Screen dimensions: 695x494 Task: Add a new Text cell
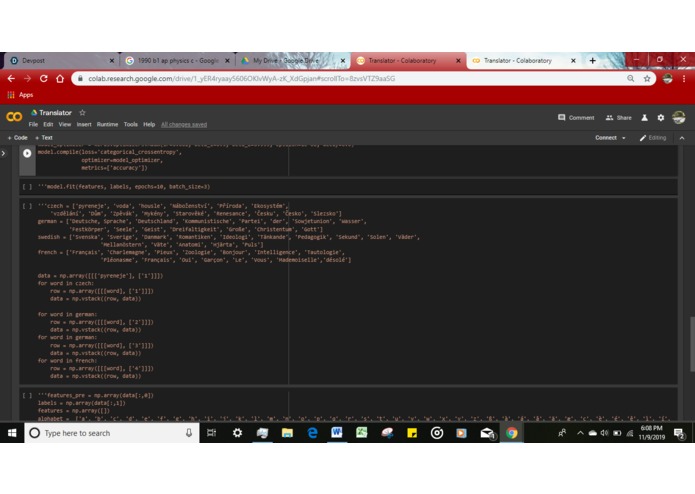point(43,138)
